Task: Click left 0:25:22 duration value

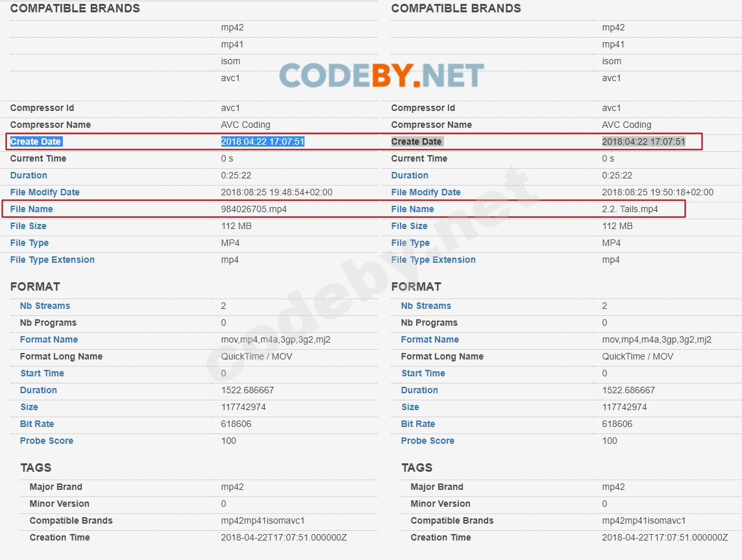Action: 236,175
